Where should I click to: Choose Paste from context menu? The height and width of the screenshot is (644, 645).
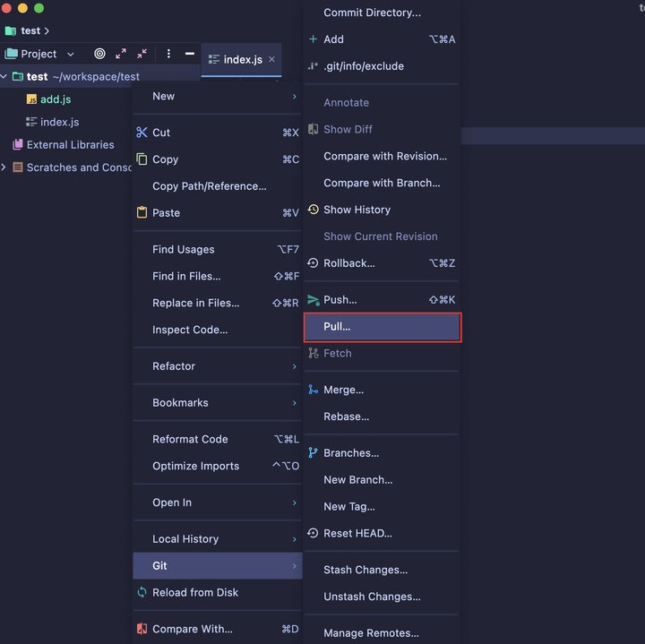pos(217,212)
